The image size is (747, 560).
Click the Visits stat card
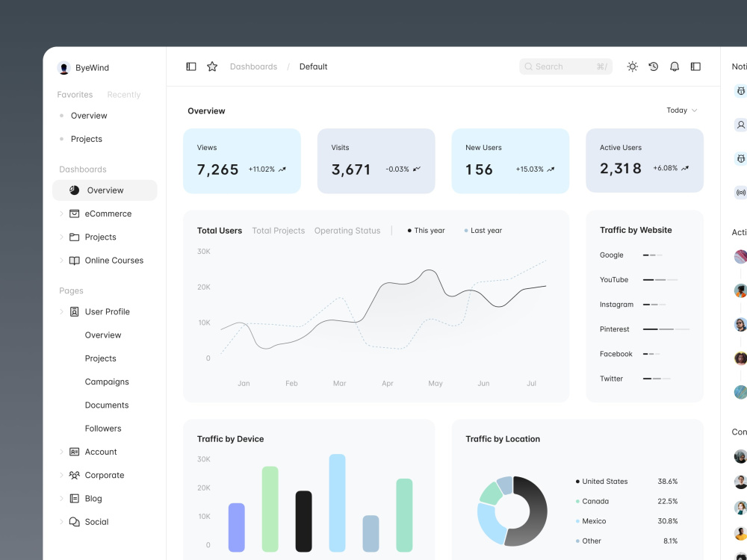(x=376, y=161)
